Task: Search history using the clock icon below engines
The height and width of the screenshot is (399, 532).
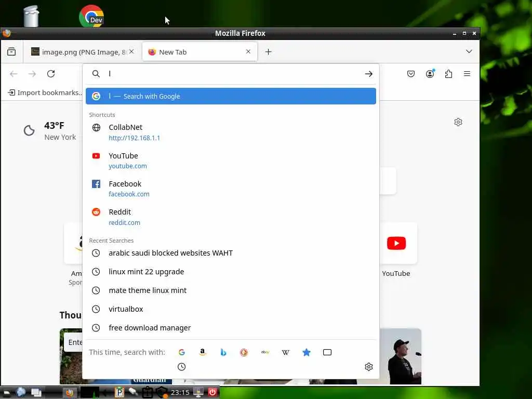Action: [x=181, y=367]
